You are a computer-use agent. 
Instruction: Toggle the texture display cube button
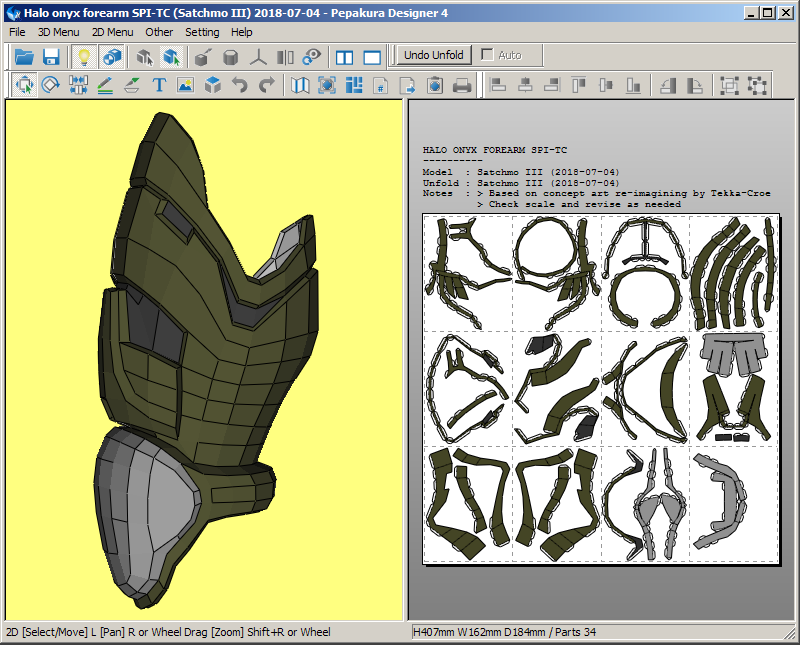(111, 57)
